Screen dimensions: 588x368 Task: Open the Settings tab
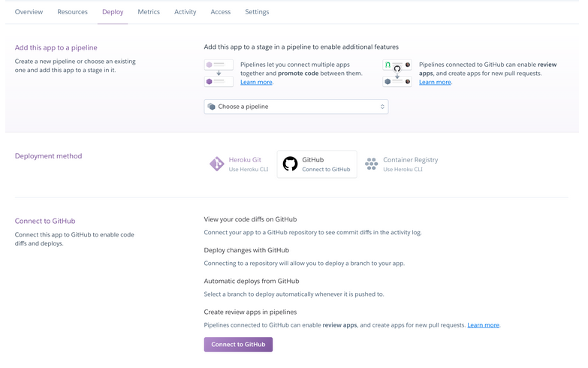pyautogui.click(x=257, y=12)
